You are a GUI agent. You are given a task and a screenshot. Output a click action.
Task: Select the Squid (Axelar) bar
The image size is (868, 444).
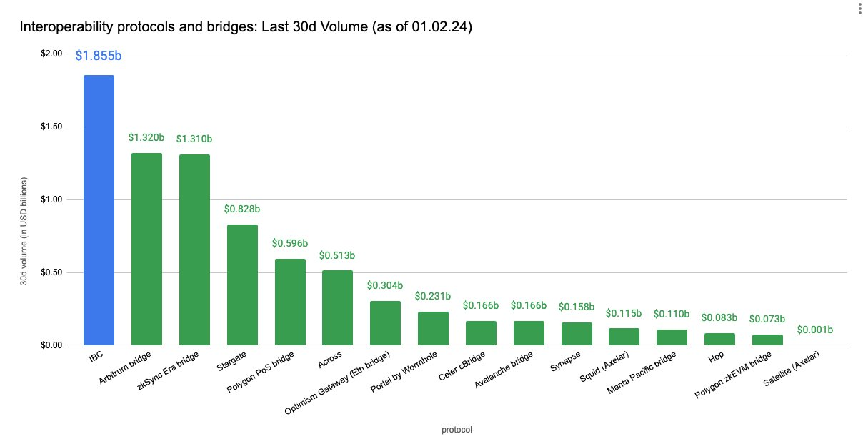[624, 337]
